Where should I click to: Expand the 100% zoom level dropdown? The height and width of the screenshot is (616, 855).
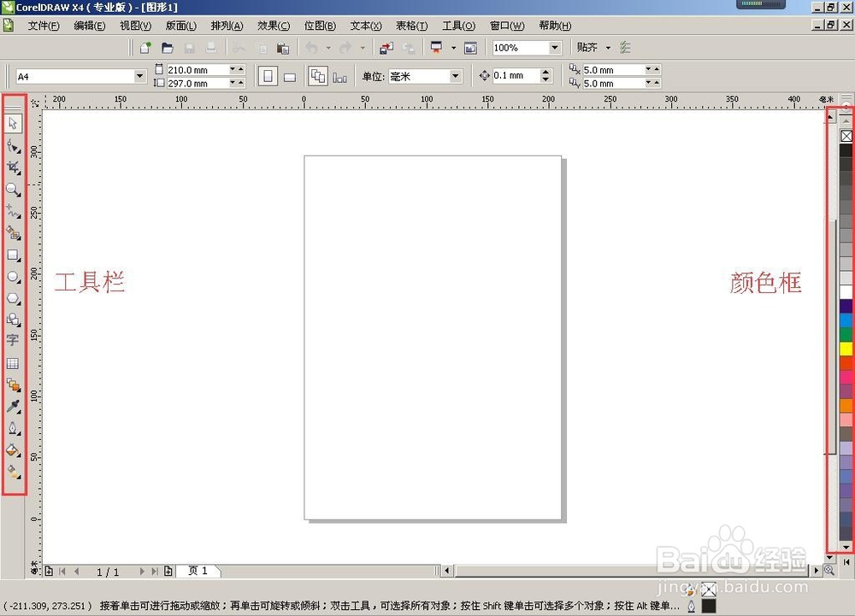tap(555, 48)
